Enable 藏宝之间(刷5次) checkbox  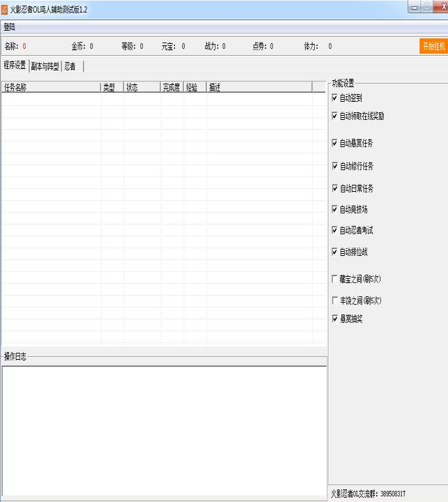(335, 279)
